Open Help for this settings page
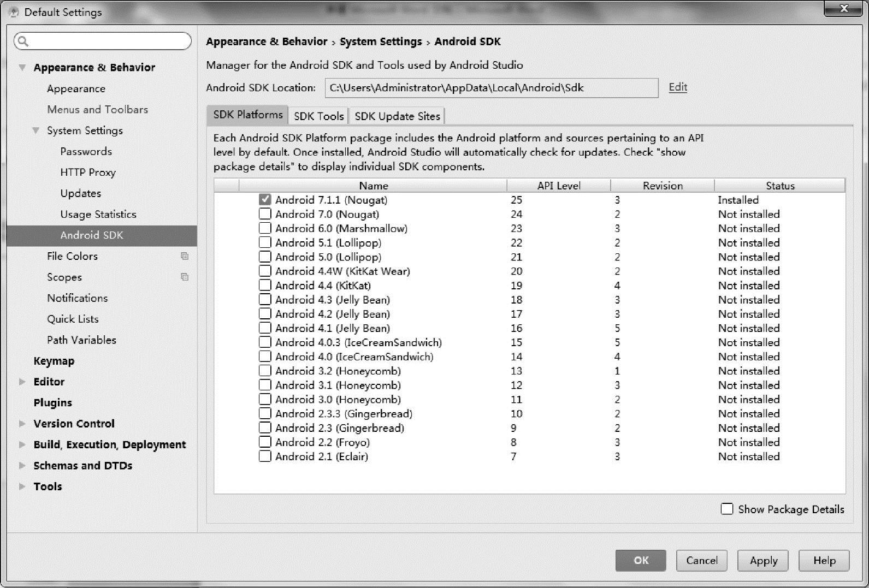 pos(824,560)
